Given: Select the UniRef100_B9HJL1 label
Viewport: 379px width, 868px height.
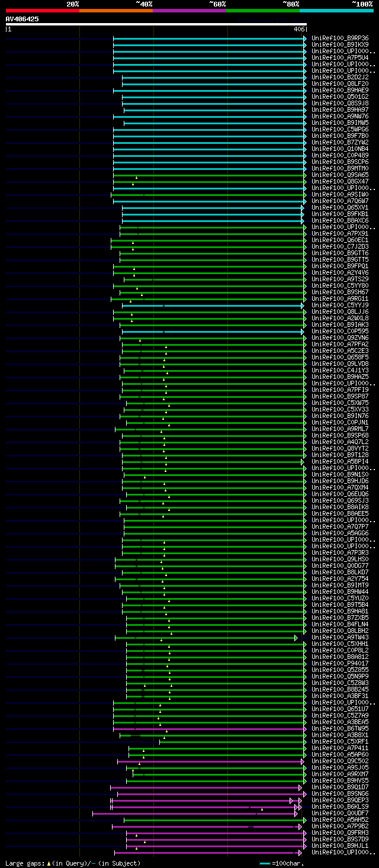Looking at the screenshot, I should pyautogui.click(x=340, y=846).
